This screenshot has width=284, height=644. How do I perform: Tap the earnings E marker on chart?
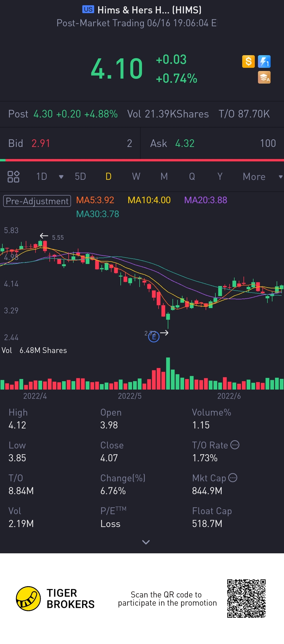click(x=154, y=337)
